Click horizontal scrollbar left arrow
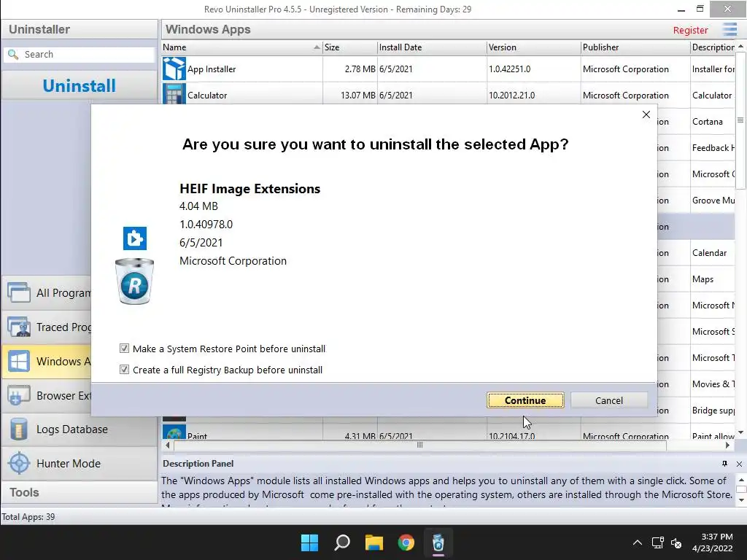Screen dimensions: 747x560 (x=167, y=446)
